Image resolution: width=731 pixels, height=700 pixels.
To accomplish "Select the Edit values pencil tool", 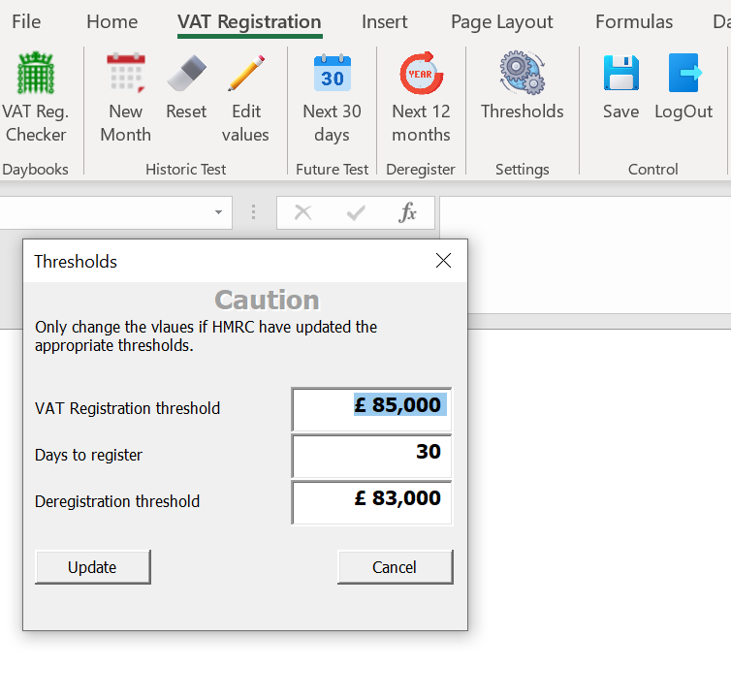I will pyautogui.click(x=245, y=98).
